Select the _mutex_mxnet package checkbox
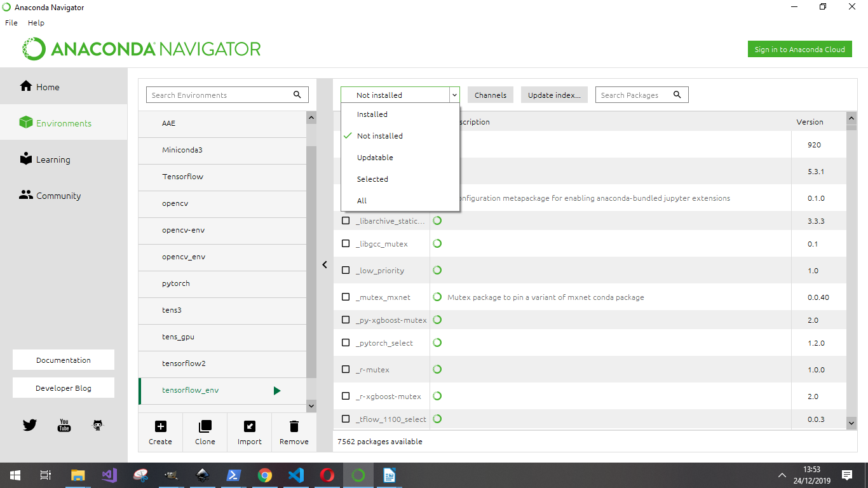Image resolution: width=868 pixels, height=488 pixels. coord(346,297)
